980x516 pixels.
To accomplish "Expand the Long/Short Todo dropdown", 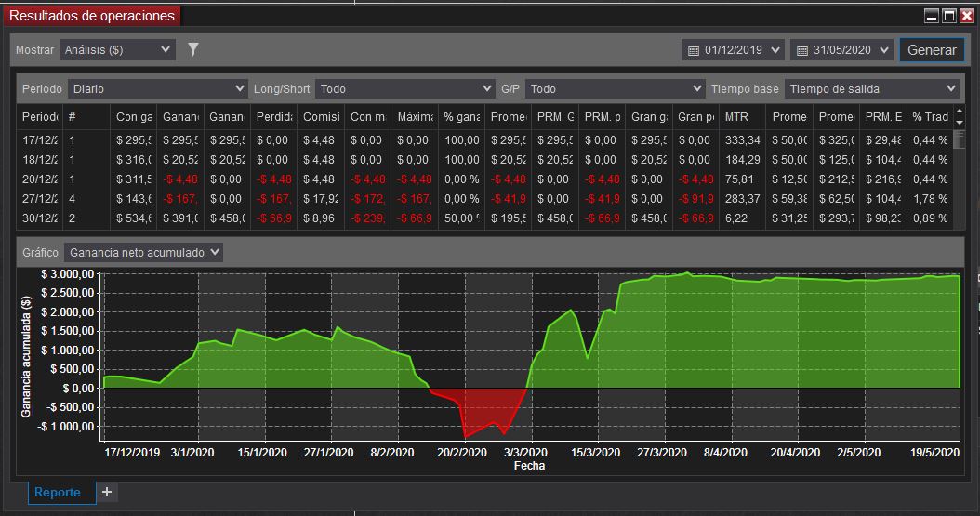I will tap(405, 88).
